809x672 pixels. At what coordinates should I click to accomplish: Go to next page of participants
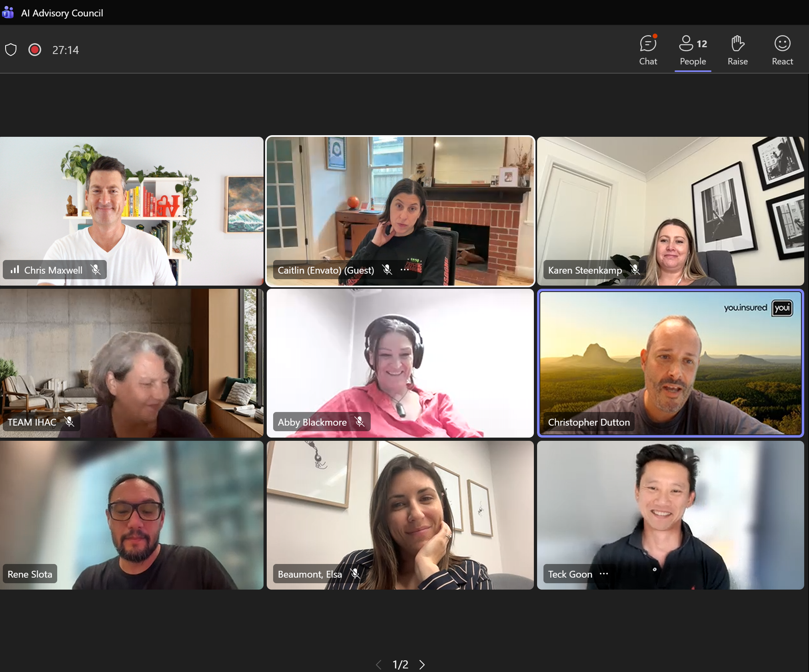tap(422, 664)
